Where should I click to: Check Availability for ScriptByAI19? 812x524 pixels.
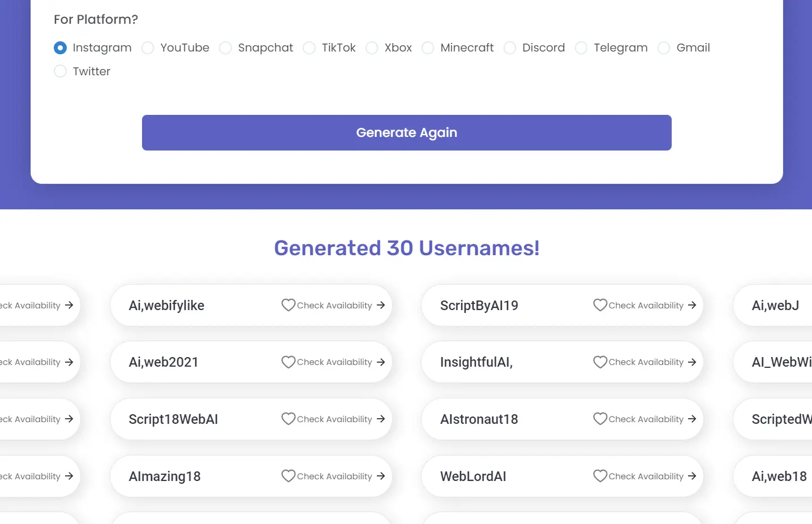pyautogui.click(x=645, y=305)
